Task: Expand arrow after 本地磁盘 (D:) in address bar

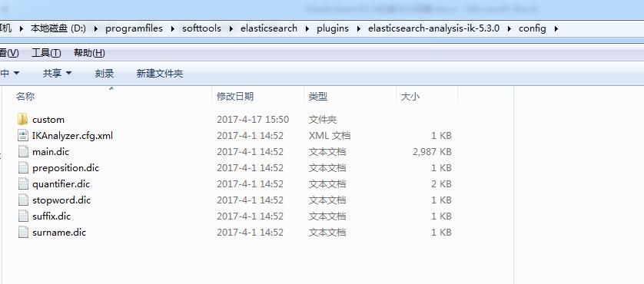Action: pyautogui.click(x=96, y=28)
